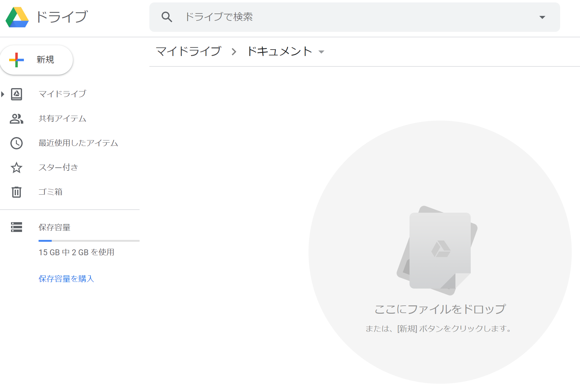This screenshot has width=580, height=392.
Task: Click the Google Drive logo
Action: click(x=17, y=17)
